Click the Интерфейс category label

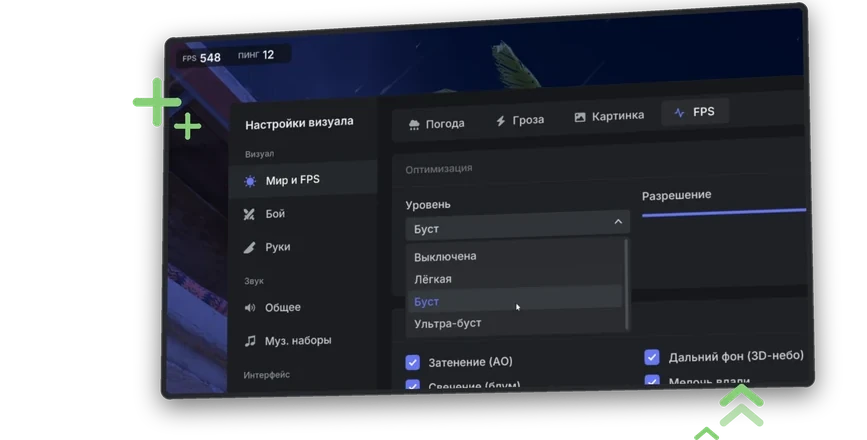coord(267,375)
